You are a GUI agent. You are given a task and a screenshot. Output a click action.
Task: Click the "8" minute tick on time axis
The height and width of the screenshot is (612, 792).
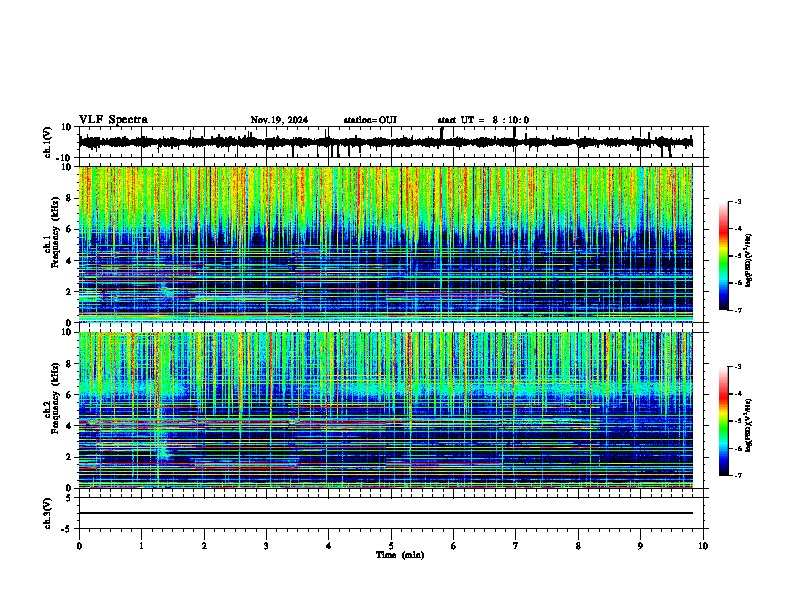578,546
